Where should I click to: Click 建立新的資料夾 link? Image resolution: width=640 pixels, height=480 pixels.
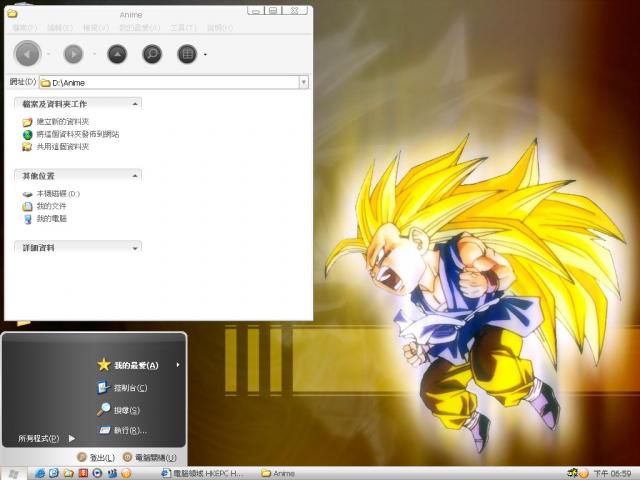(x=63, y=122)
